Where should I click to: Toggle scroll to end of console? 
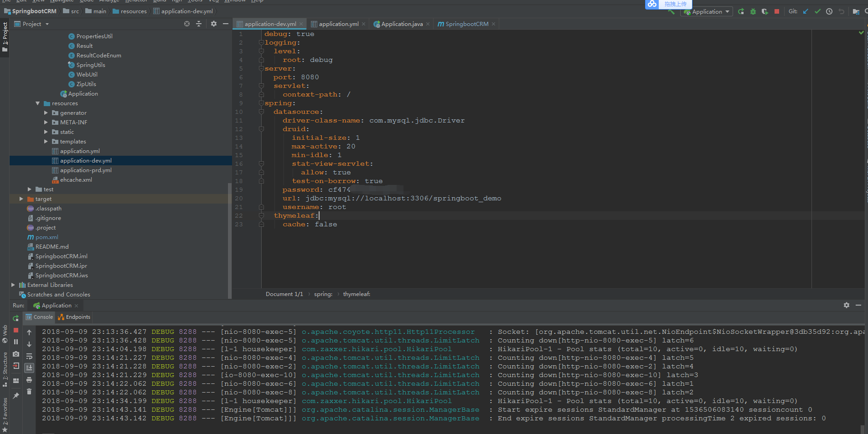[29, 368]
